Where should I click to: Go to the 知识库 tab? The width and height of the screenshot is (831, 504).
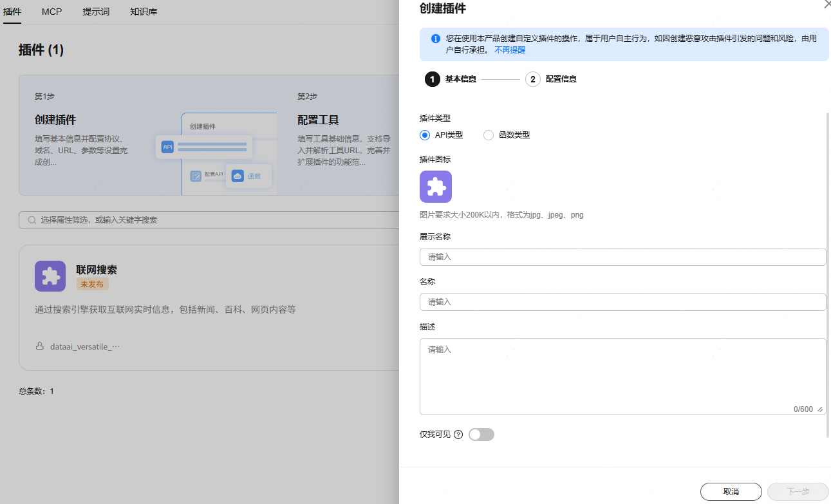click(143, 12)
